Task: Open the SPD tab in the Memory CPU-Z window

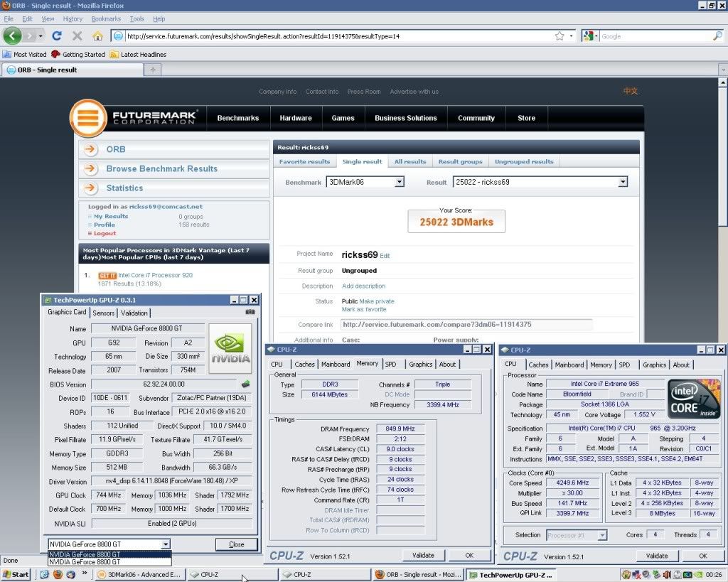Action: (x=391, y=364)
